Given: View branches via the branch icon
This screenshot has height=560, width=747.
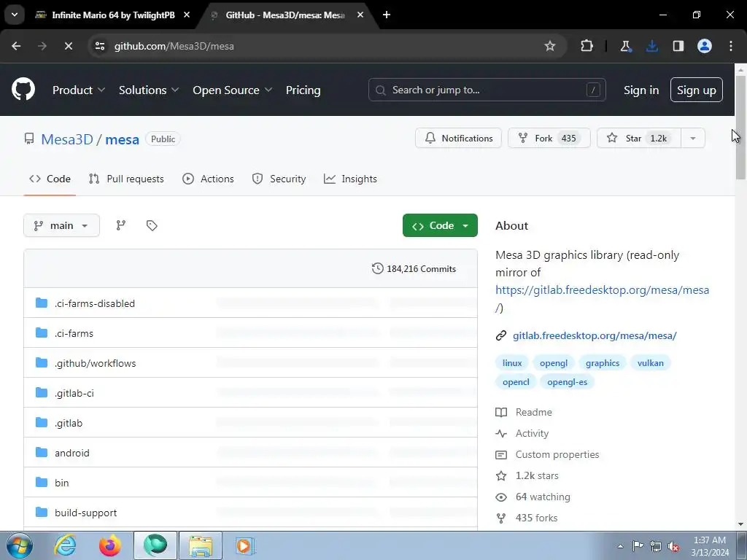Looking at the screenshot, I should tap(121, 225).
